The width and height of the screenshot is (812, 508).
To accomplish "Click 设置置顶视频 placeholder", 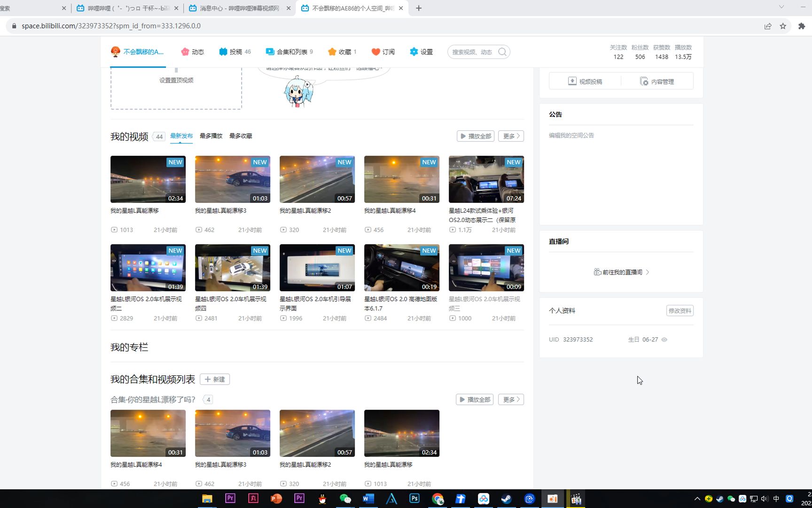I will click(x=176, y=80).
